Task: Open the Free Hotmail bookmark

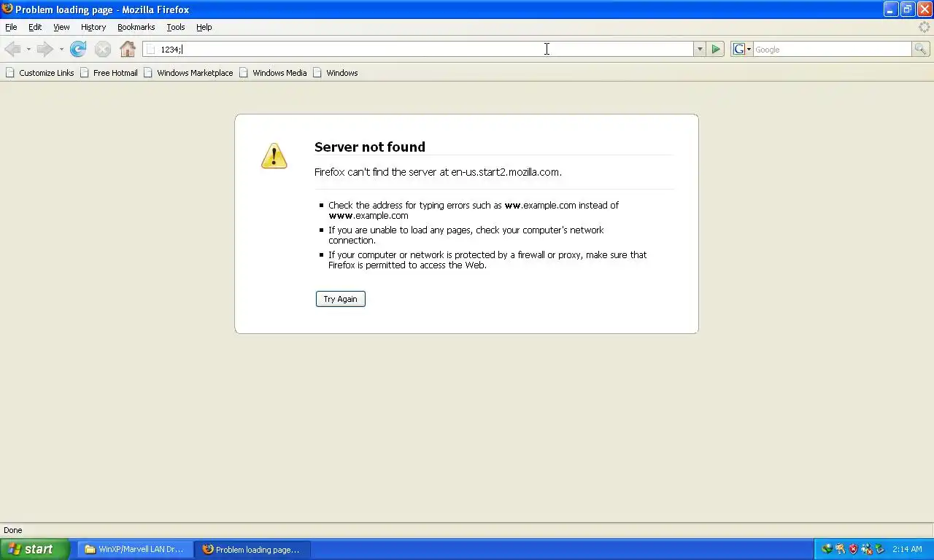Action: [109, 73]
